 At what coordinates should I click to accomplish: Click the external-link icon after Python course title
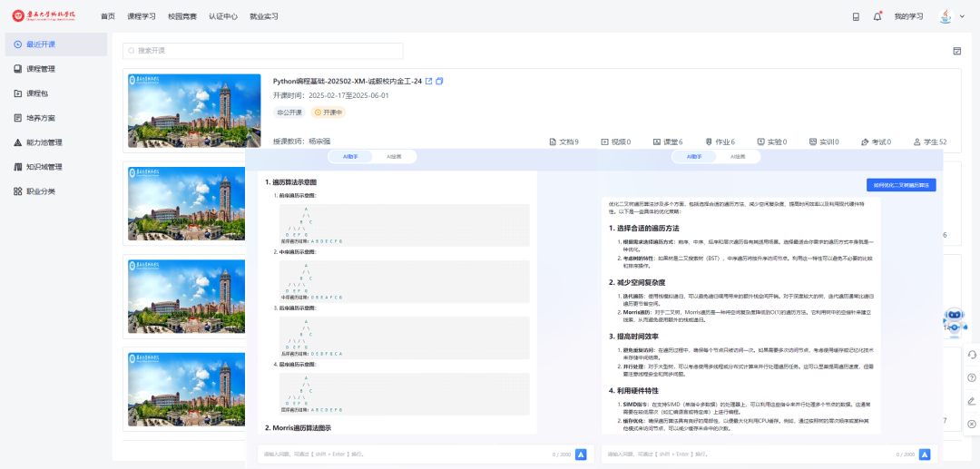428,81
